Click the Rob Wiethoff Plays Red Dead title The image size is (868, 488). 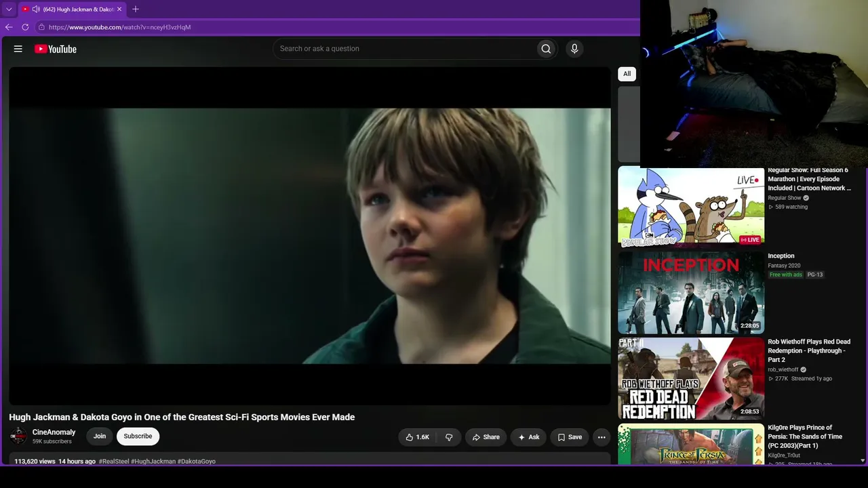point(809,350)
